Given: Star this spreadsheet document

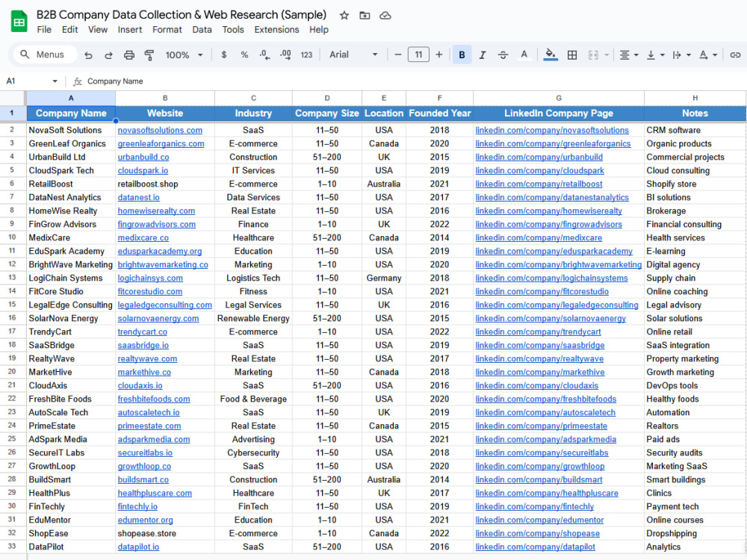Looking at the screenshot, I should [x=344, y=15].
